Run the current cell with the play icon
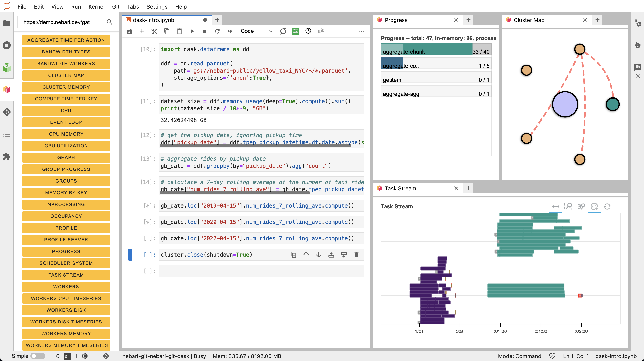Image resolution: width=644 pixels, height=361 pixels. point(192,31)
